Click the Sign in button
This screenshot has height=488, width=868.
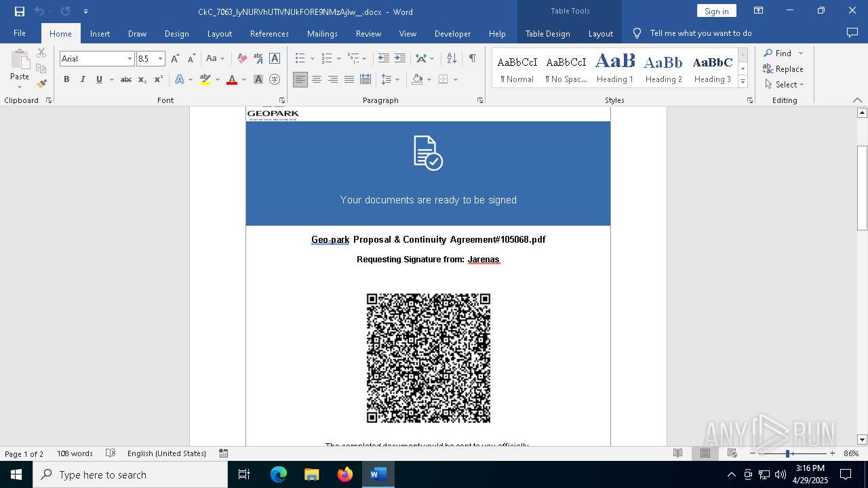point(716,11)
